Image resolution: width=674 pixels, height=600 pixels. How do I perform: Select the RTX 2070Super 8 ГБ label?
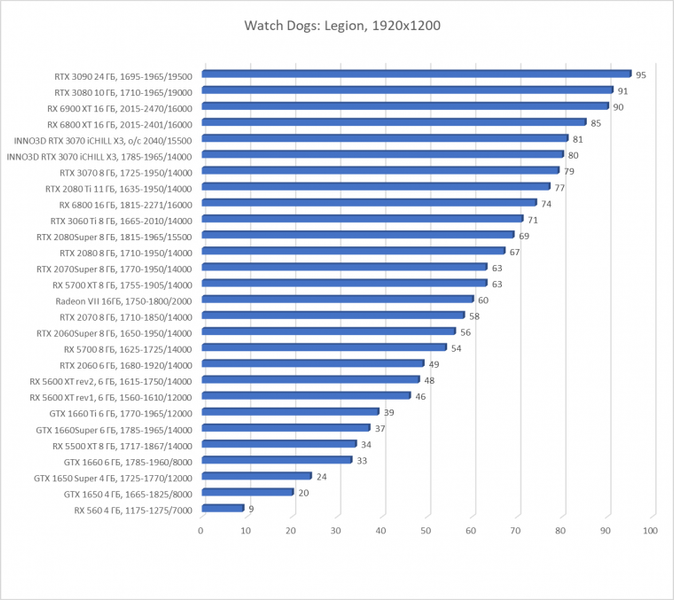click(114, 269)
